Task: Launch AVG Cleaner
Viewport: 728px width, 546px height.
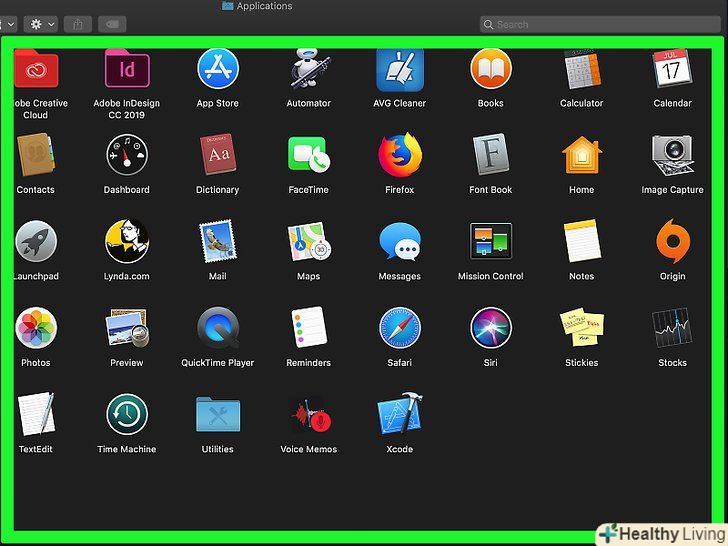Action: 400,69
